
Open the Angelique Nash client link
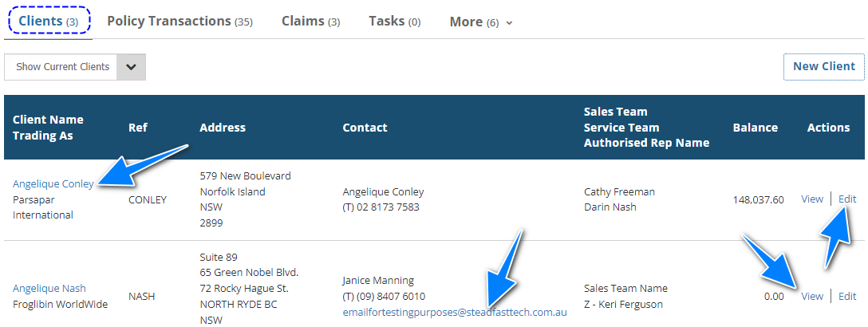49,289
